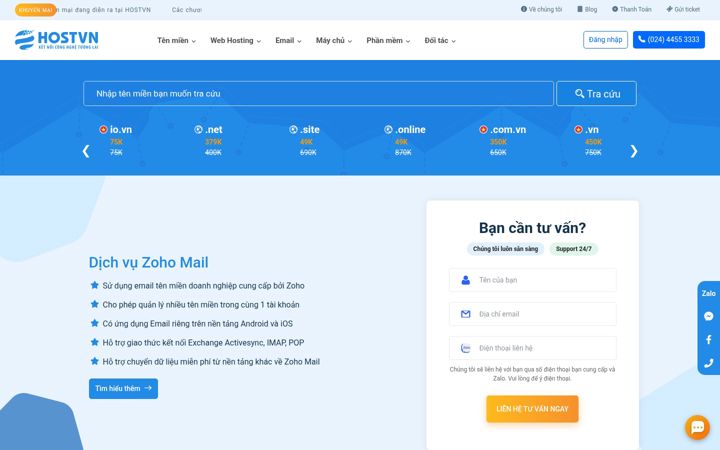Click the user icon in name field

point(466,280)
